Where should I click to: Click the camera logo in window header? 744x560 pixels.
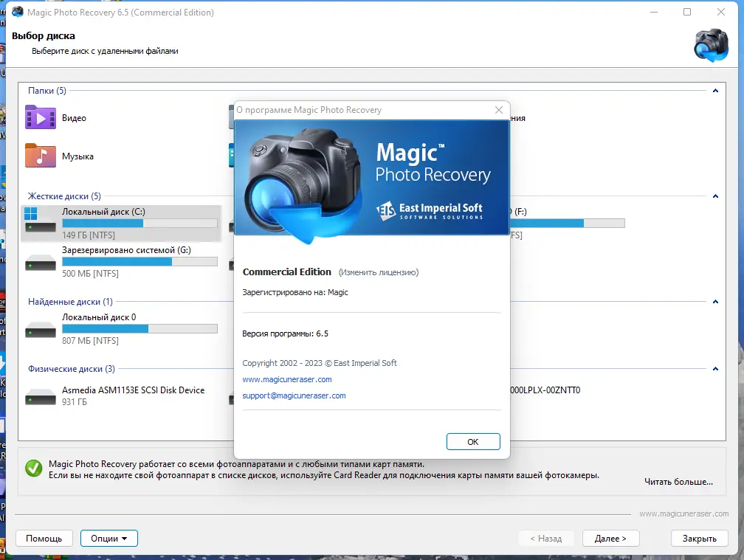(711, 45)
